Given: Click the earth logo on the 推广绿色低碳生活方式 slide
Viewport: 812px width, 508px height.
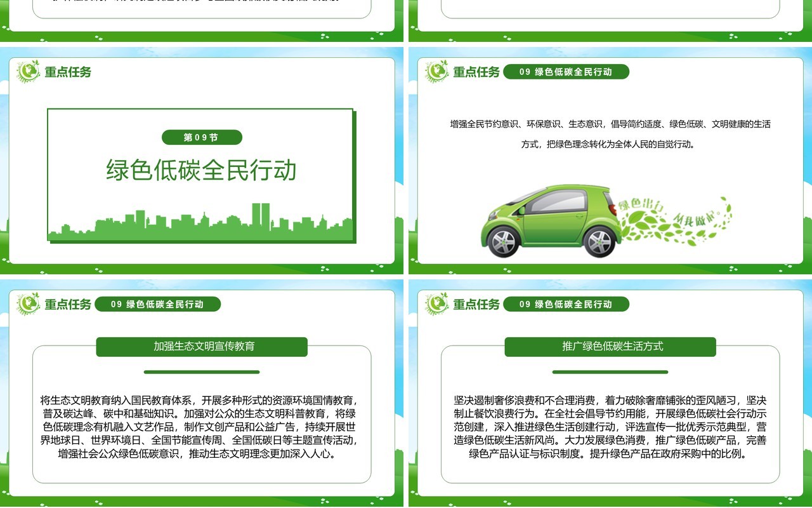Looking at the screenshot, I should pyautogui.click(x=437, y=304).
